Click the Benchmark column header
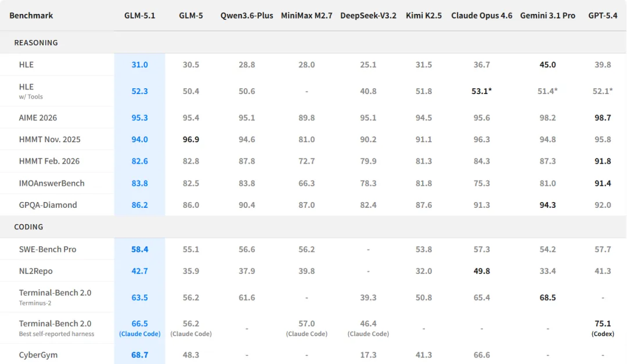Viewport: 627px width, 364px height. pos(31,16)
